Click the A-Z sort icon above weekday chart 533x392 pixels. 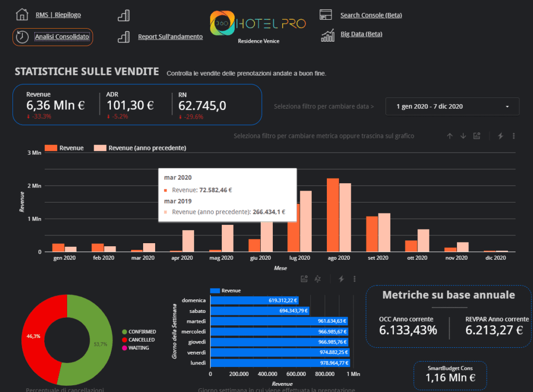tap(318, 279)
